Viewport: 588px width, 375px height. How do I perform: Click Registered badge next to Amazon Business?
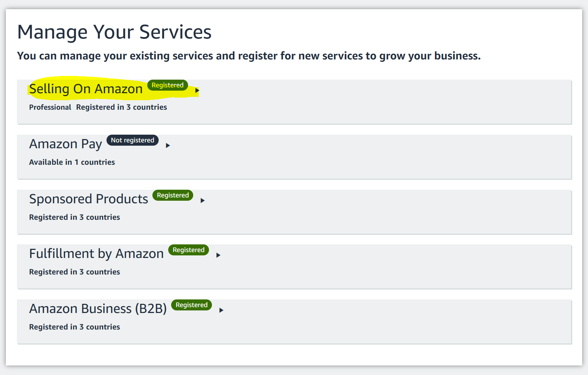click(x=191, y=305)
